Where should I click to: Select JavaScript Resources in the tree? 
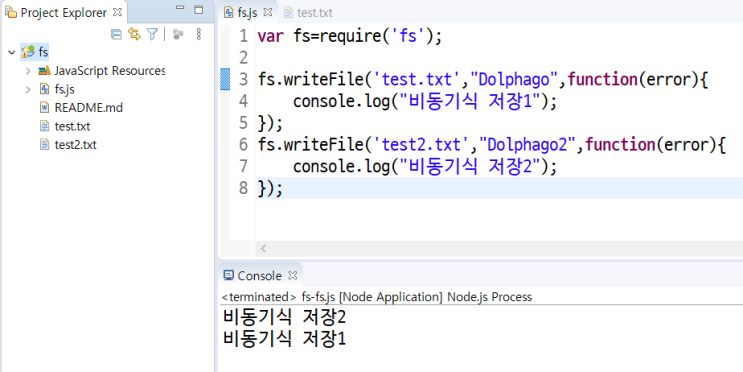pos(109,71)
